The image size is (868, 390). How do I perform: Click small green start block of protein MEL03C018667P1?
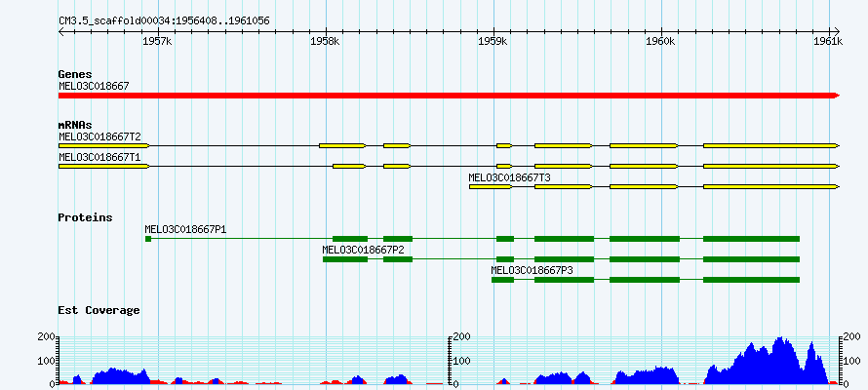point(148,239)
